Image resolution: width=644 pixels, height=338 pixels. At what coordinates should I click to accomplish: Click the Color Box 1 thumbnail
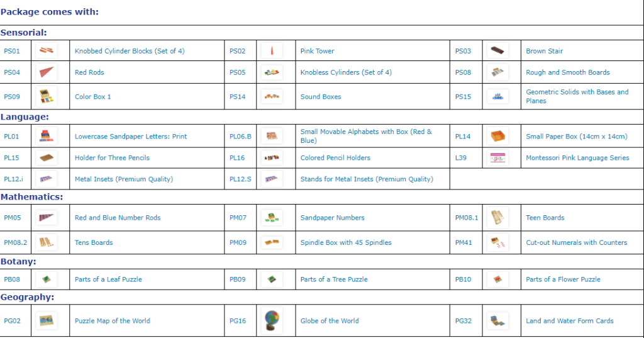click(x=47, y=96)
